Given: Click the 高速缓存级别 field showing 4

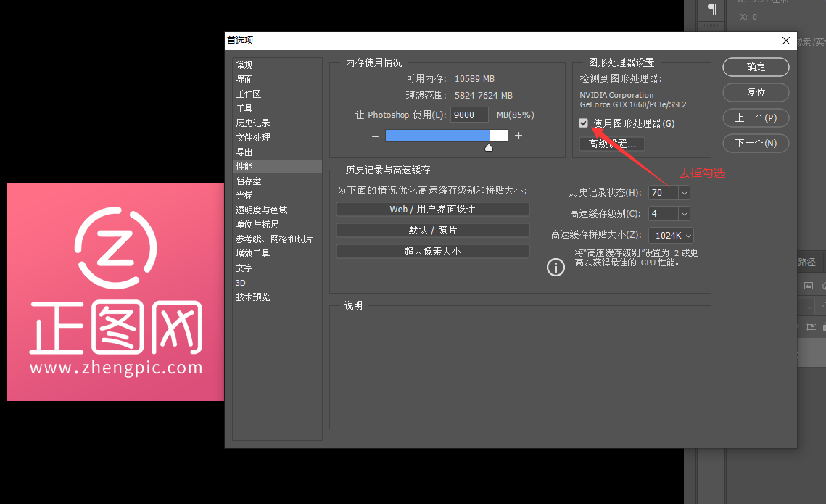Looking at the screenshot, I should coord(664,214).
